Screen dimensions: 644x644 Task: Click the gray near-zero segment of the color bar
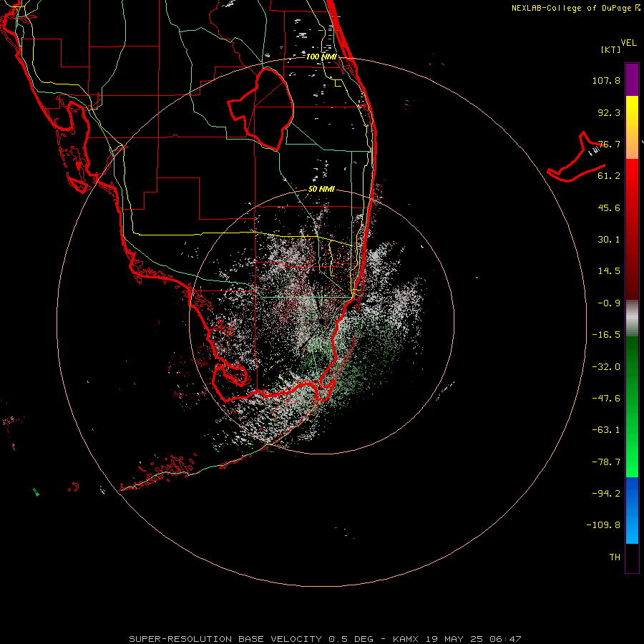632,316
